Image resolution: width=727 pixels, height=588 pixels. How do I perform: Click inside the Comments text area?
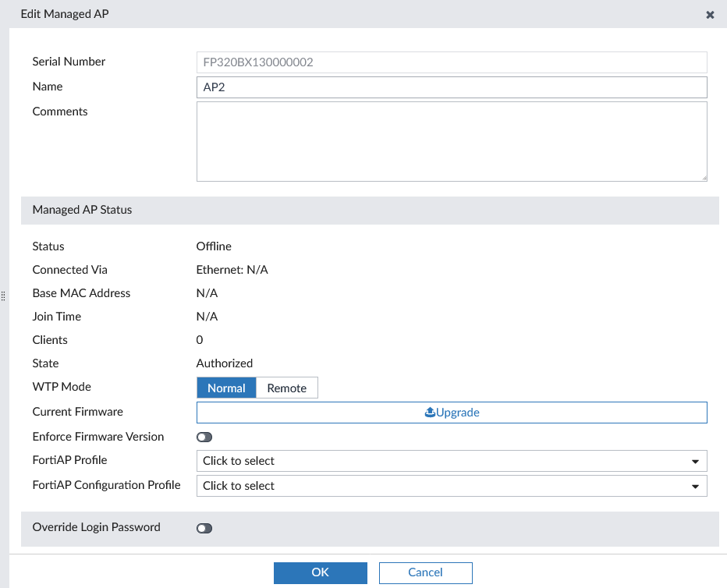[452, 140]
